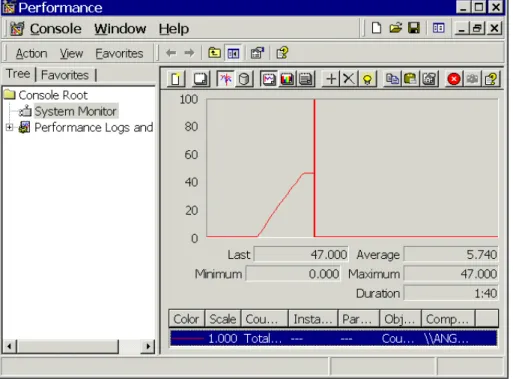This screenshot has width=513, height=379.
Task: Add a counter with the plus icon
Action: [x=331, y=79]
